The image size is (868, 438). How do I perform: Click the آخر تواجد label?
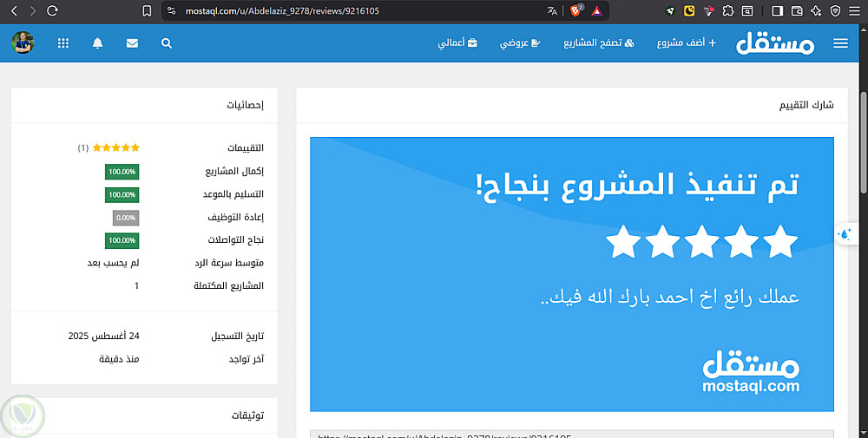pos(247,359)
